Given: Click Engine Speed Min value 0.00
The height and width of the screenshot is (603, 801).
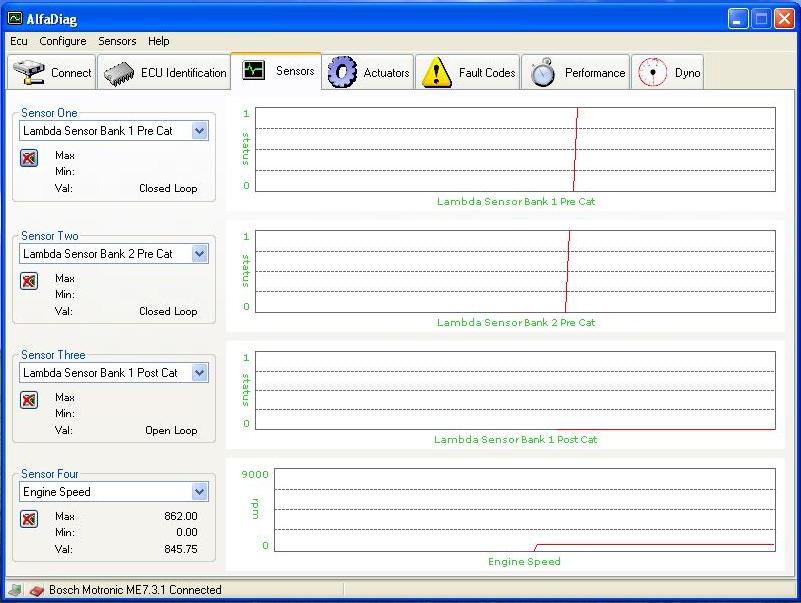Looking at the screenshot, I should tap(187, 532).
